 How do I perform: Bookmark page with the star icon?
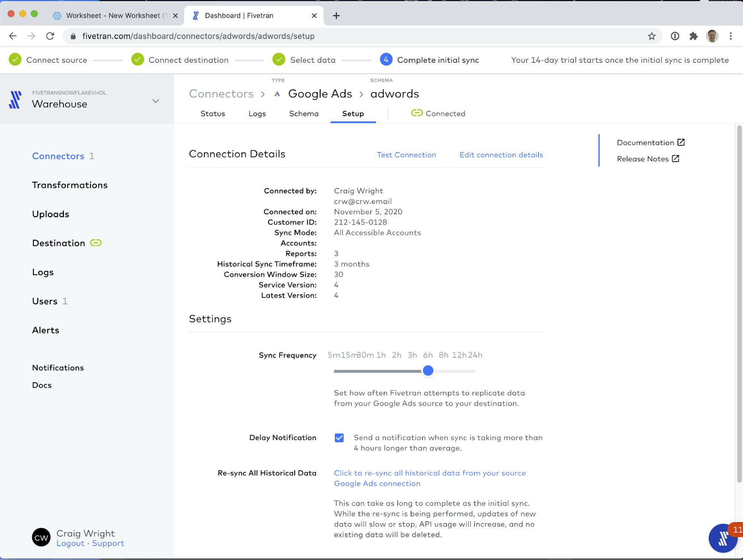(652, 36)
